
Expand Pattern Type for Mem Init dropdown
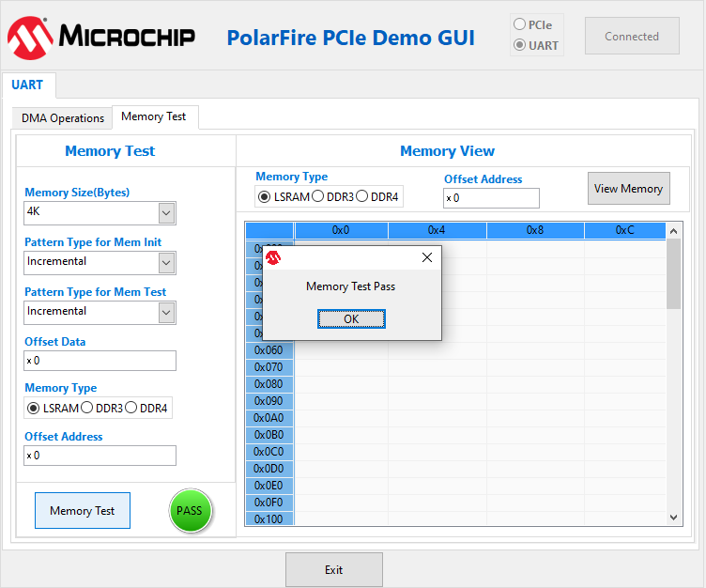(166, 263)
